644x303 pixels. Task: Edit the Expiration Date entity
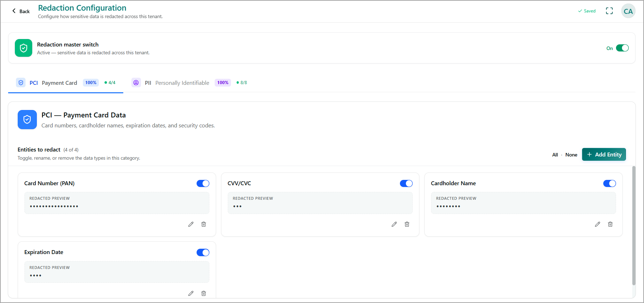(x=191, y=293)
